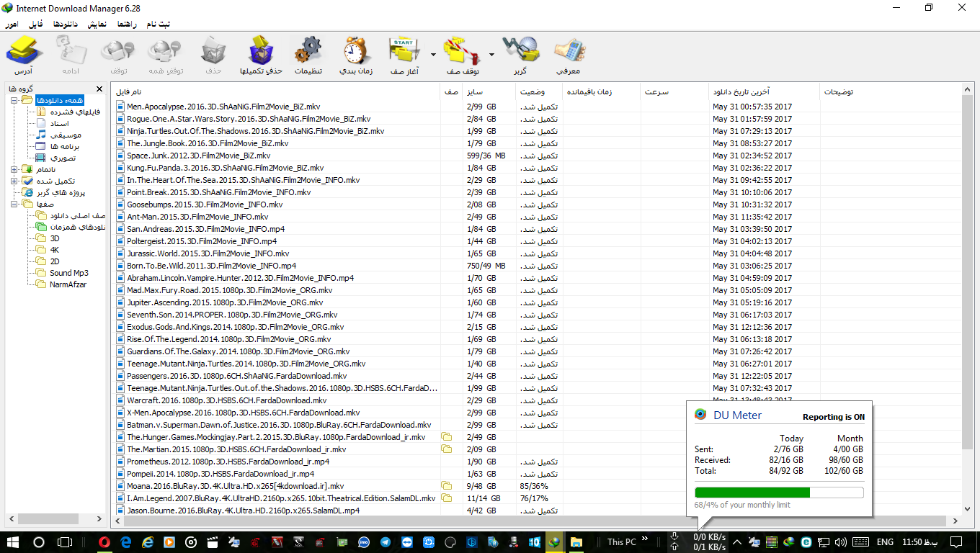This screenshot has height=553, width=980.
Task: Select the green Synchronization queue folder
Action: coord(71,227)
